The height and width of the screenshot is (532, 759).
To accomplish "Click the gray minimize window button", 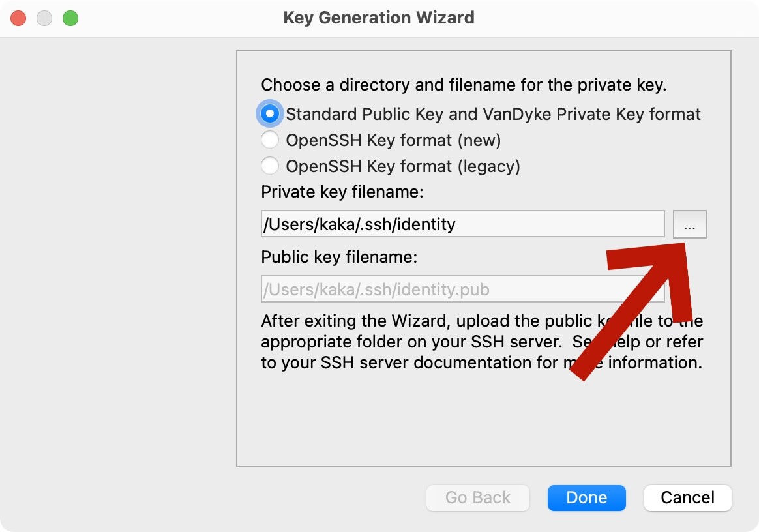I will coord(44,18).
